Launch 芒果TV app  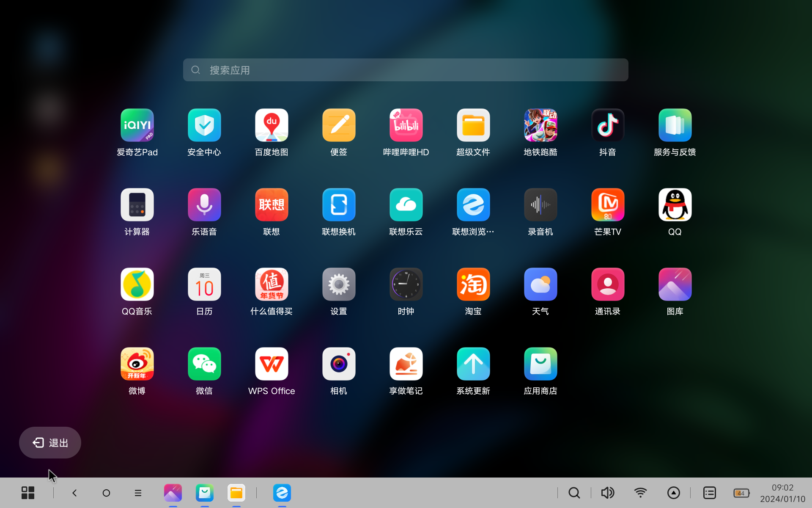point(608,205)
